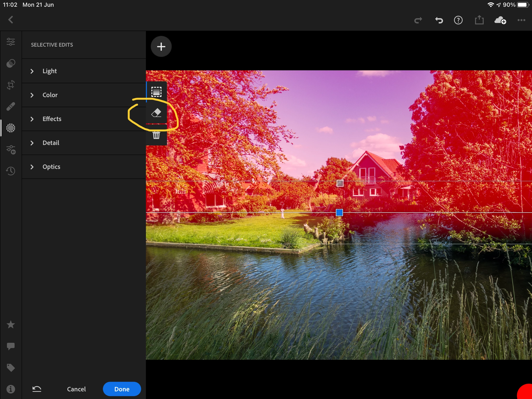The image size is (532, 399).
Task: Tap the linear gradient selection icon
Action: (x=156, y=92)
